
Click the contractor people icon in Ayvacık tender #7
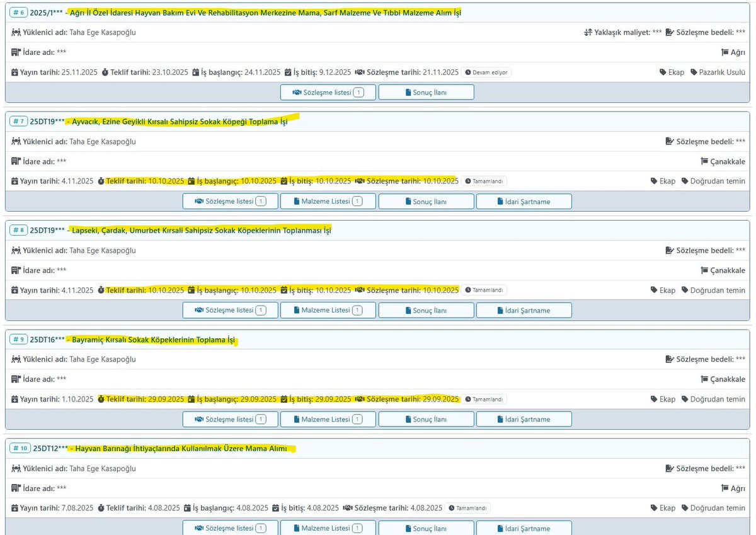point(16,141)
